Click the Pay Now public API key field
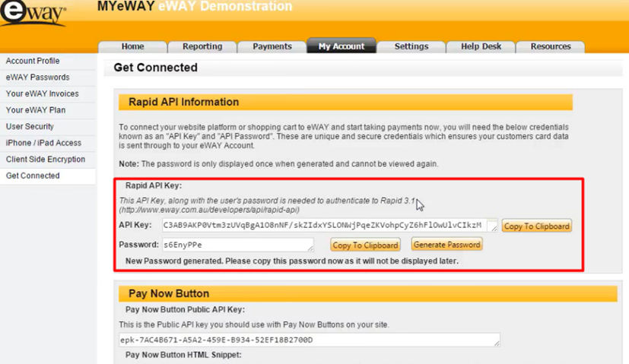This screenshot has height=364, width=629. (x=310, y=340)
